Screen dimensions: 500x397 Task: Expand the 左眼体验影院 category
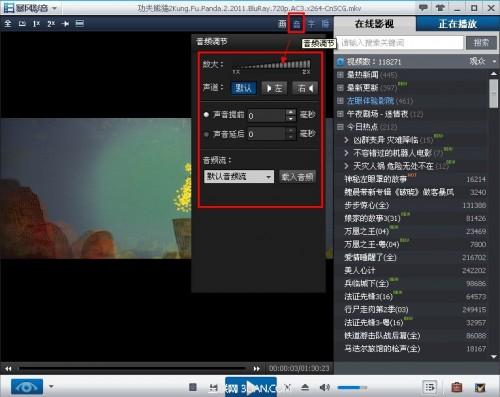pos(340,101)
